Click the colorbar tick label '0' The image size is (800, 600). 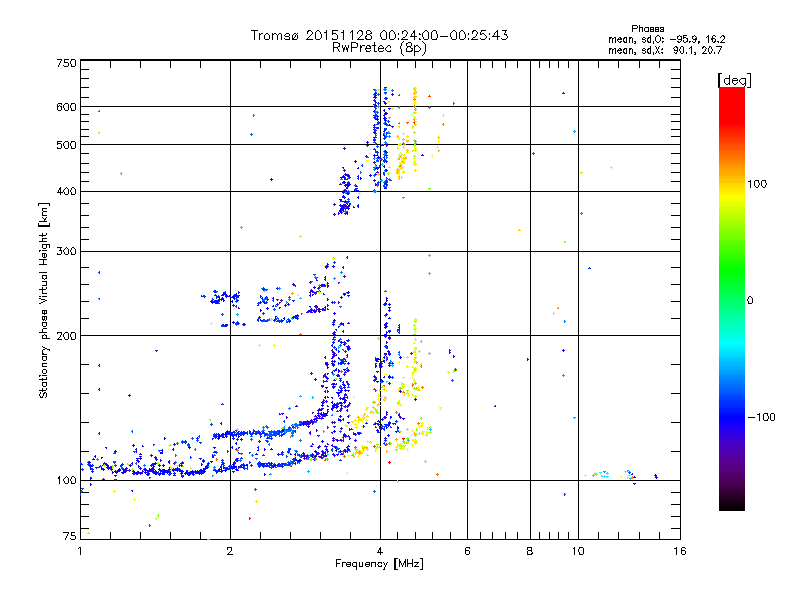pyautogui.click(x=750, y=301)
